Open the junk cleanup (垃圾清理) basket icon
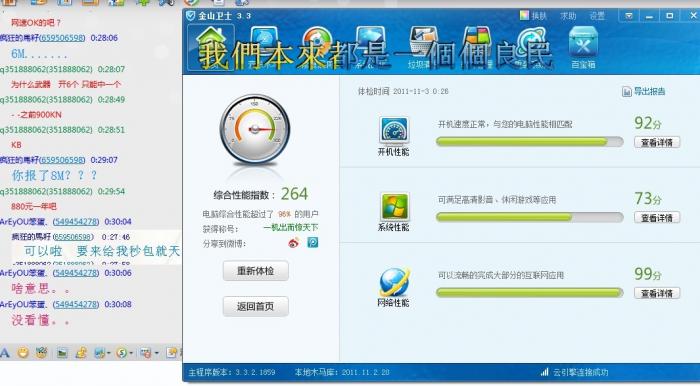This screenshot has height=386, width=700. tap(424, 41)
